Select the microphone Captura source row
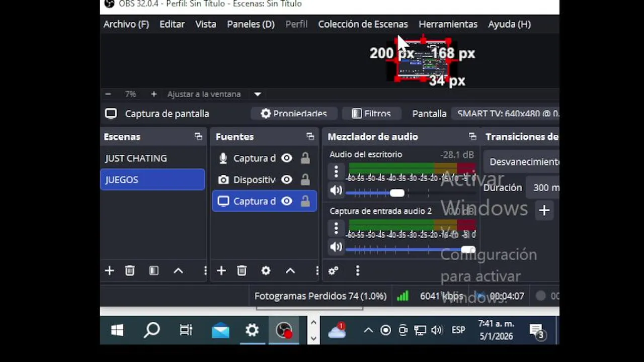The width and height of the screenshot is (644, 362). [264, 158]
